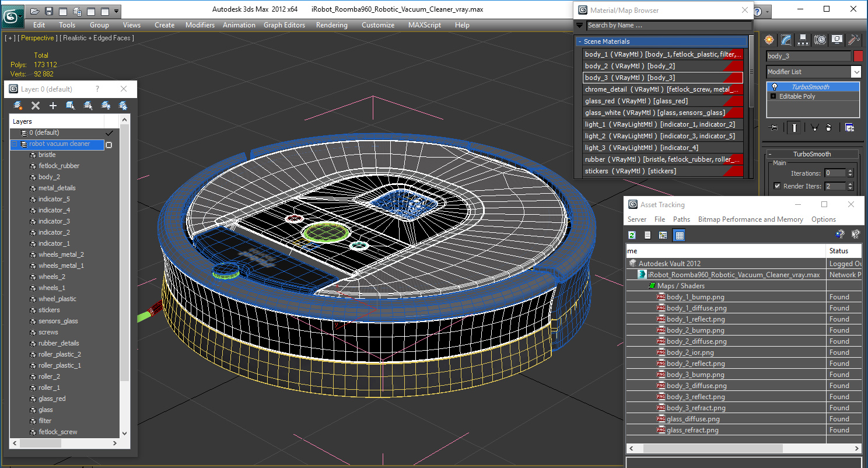Open Realistic + Edged Faces shading menu
The width and height of the screenshot is (868, 468).
coord(97,38)
